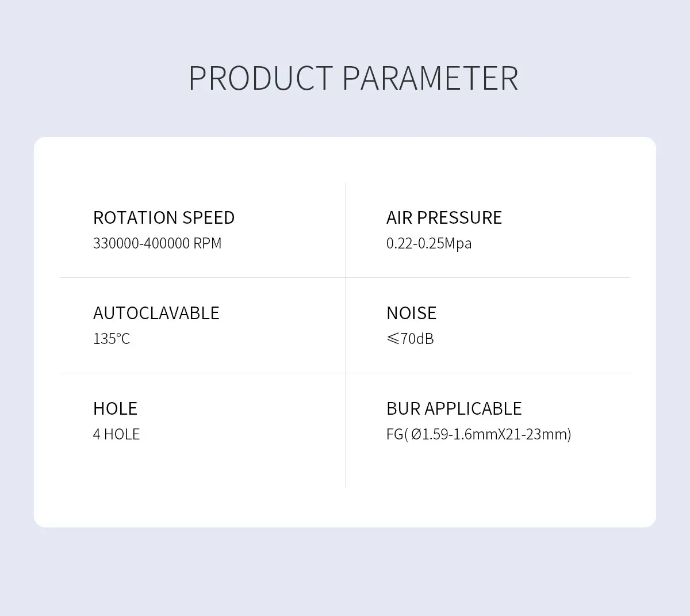The height and width of the screenshot is (616, 690).
Task: Click the FG prefix in bur specification
Action: (394, 434)
